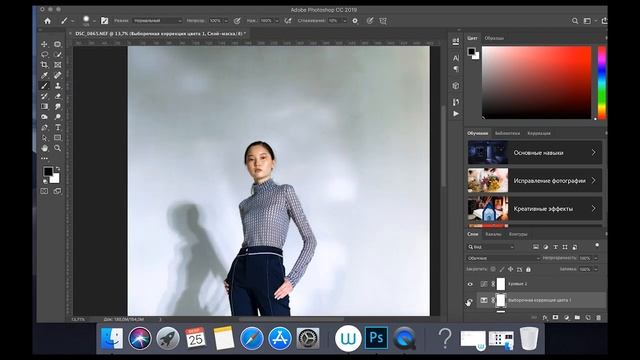
Task: Select the Eraser tool
Action: tap(58, 96)
